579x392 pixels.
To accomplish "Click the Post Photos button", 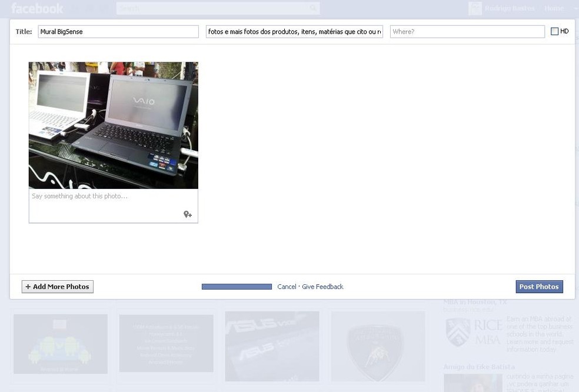I will click(x=539, y=287).
